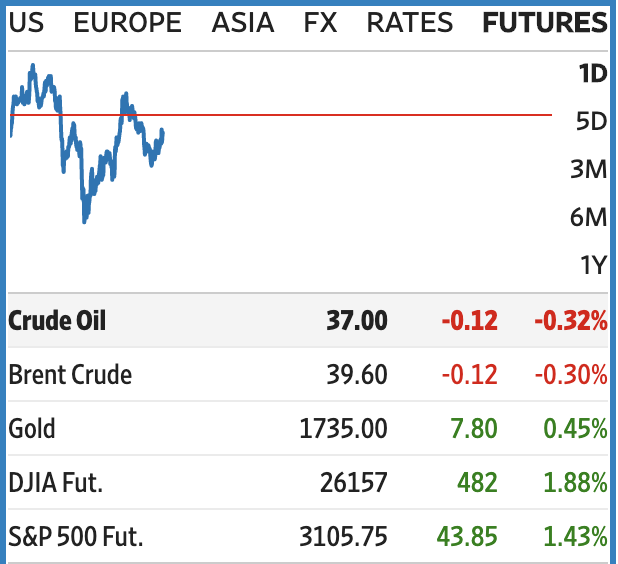This screenshot has height=564, width=618.
Task: Click the red baseline on chart
Action: pyautogui.click(x=350, y=115)
